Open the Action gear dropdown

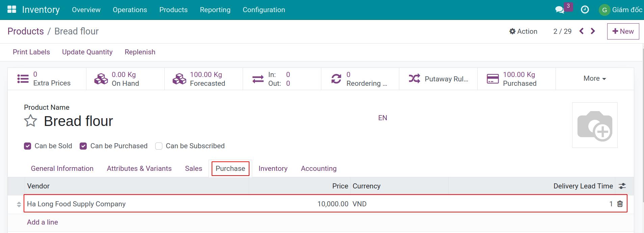coord(523,31)
